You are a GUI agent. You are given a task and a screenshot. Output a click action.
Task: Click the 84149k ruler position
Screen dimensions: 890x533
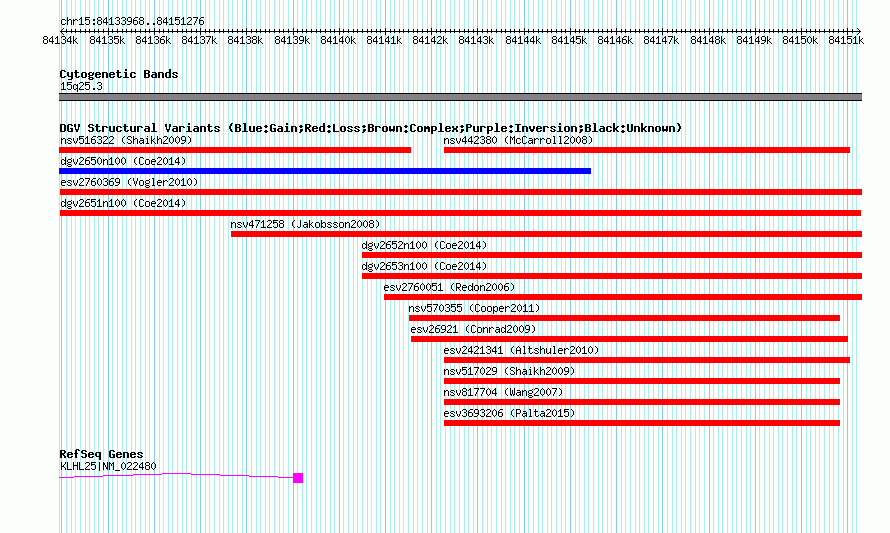pyautogui.click(x=754, y=40)
